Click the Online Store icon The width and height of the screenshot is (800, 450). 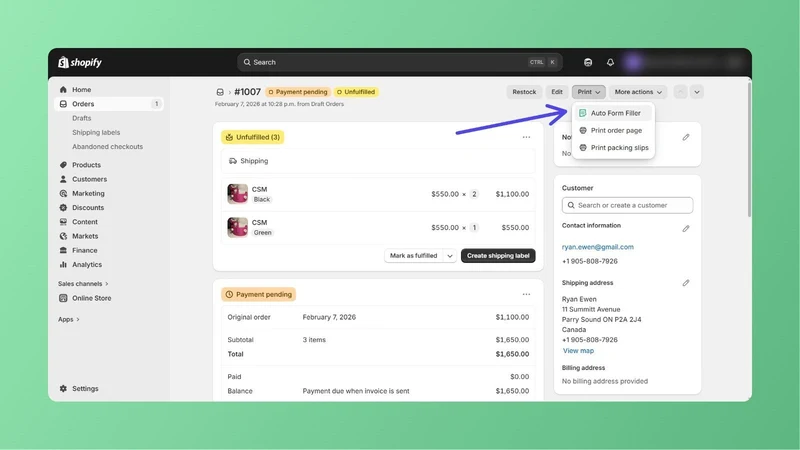[63, 298]
